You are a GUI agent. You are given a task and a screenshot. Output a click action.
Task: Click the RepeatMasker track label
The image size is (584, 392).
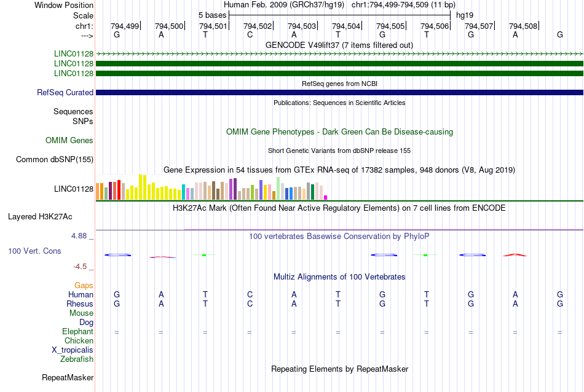(68, 377)
